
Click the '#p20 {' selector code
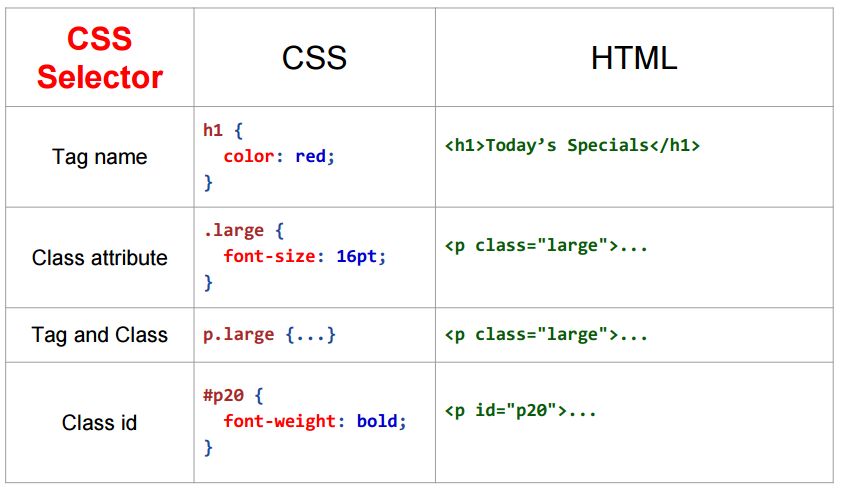[x=233, y=395]
